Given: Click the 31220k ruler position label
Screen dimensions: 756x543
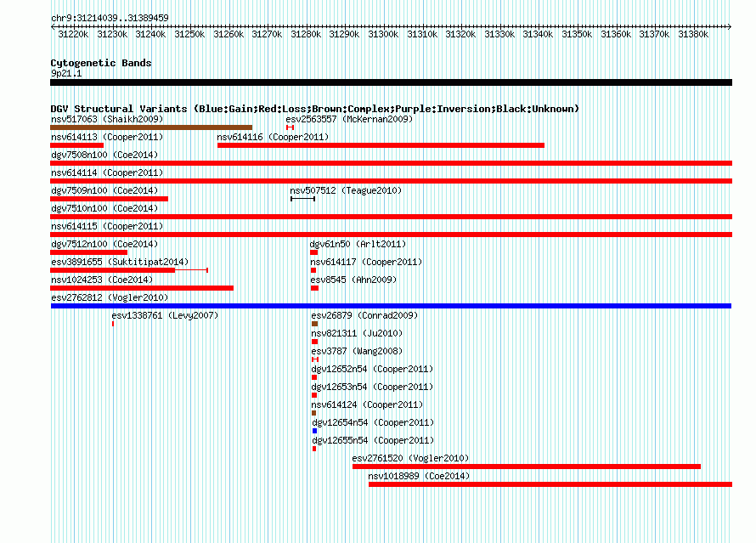Looking at the screenshot, I should [x=73, y=34].
